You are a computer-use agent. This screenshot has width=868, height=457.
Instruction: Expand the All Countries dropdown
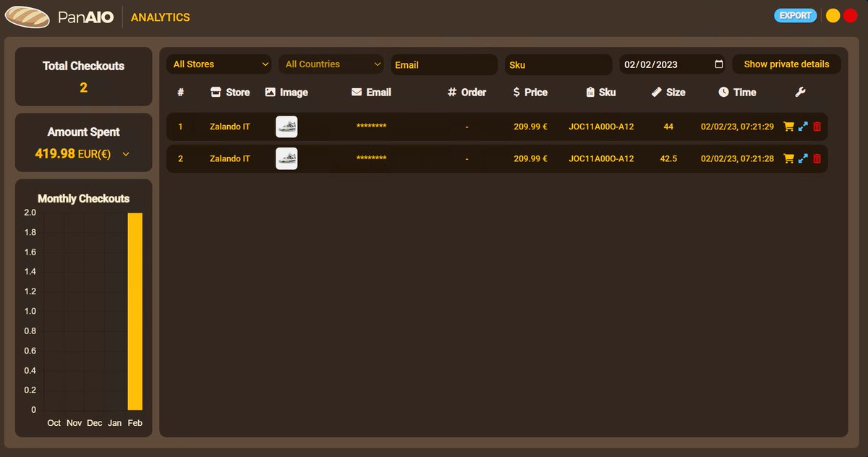[x=331, y=64]
